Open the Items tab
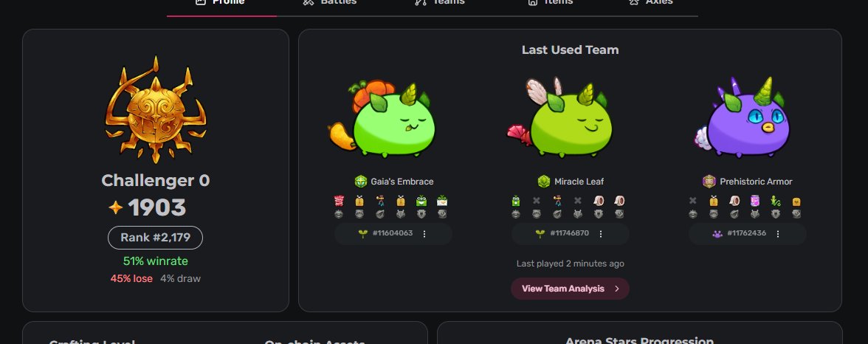This screenshot has width=868, height=344. (551, 2)
